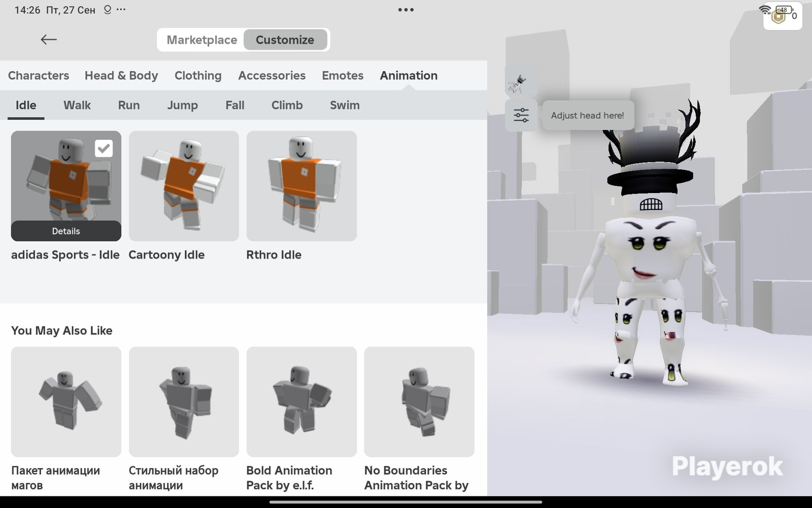The image size is (812, 508).
Task: Open the Пакет анимации магов thumbnail
Action: click(66, 402)
